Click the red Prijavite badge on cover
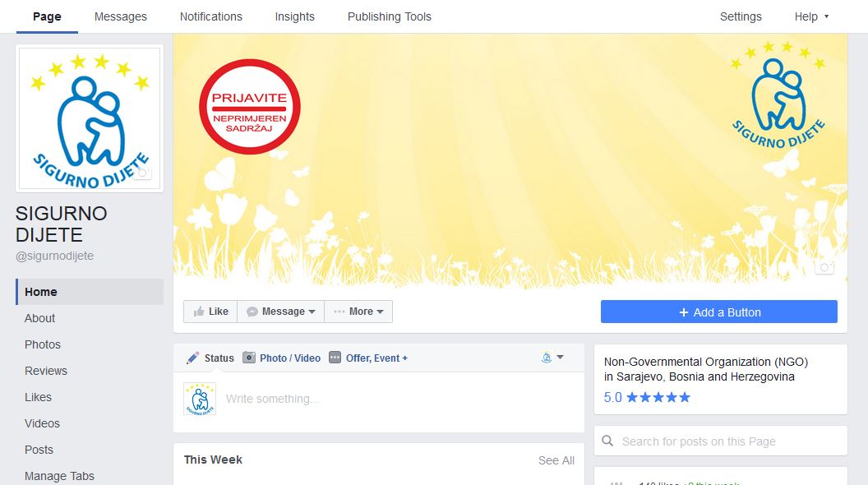 click(249, 107)
